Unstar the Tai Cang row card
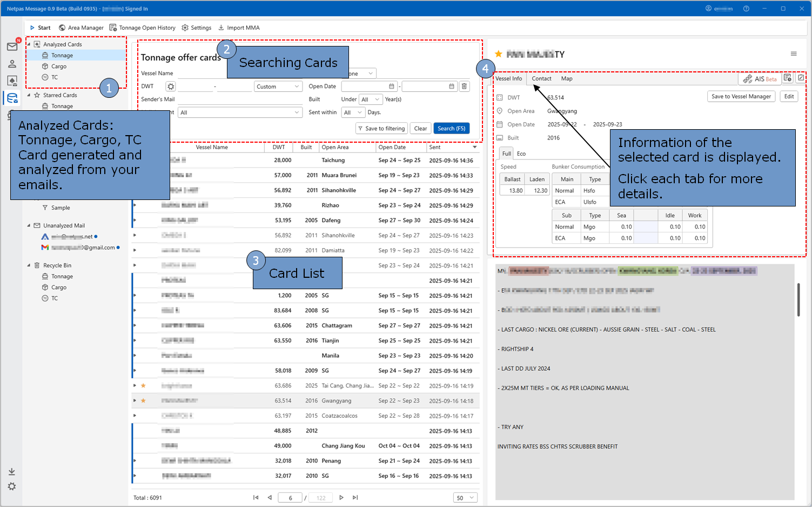Image resolution: width=812 pixels, height=507 pixels. (x=143, y=385)
